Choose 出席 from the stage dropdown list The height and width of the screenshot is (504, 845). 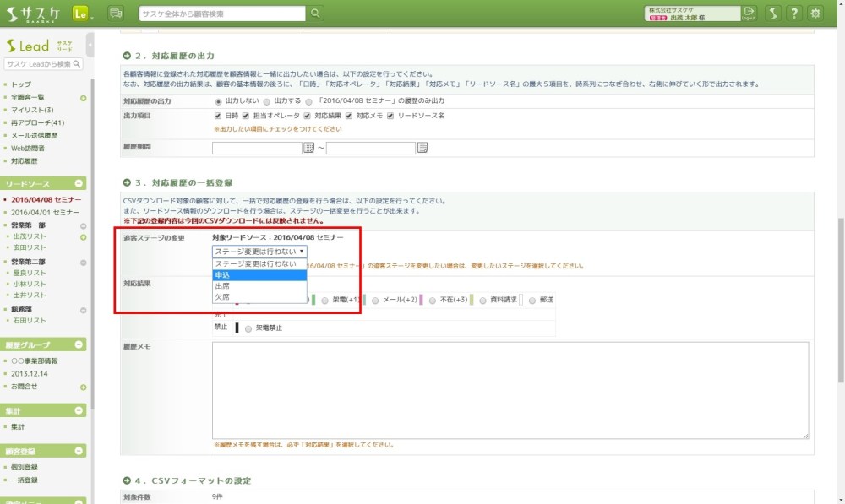(222, 286)
